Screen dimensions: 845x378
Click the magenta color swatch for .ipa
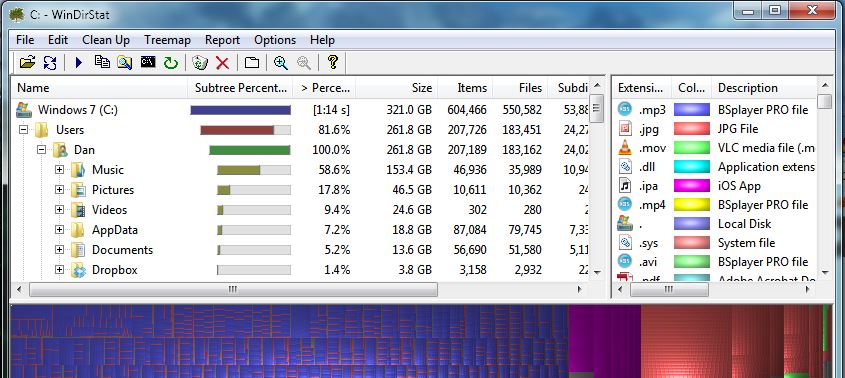692,185
